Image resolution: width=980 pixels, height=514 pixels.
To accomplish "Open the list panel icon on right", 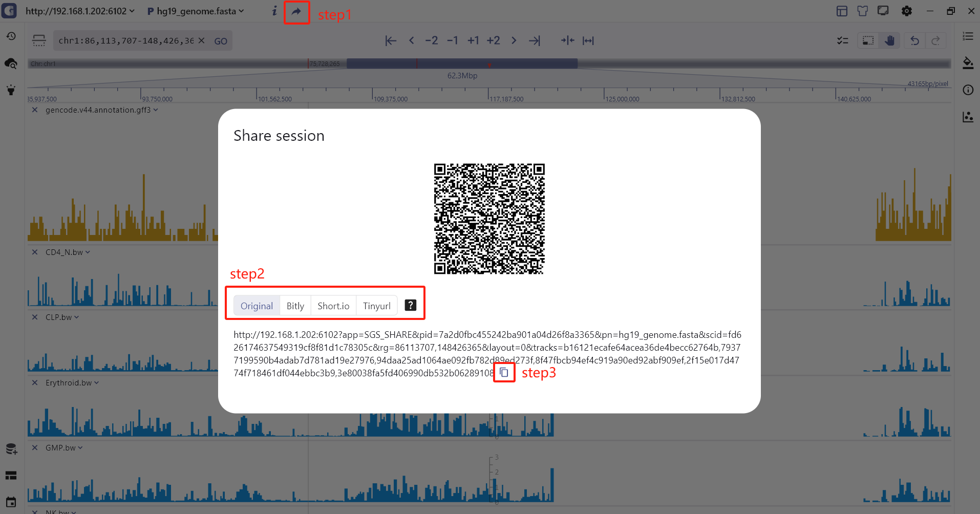I will tap(968, 36).
